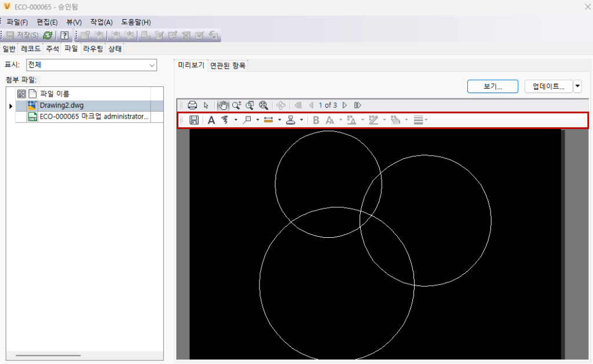Click the grid icon in file list header
The height and width of the screenshot is (364, 593).
point(21,94)
